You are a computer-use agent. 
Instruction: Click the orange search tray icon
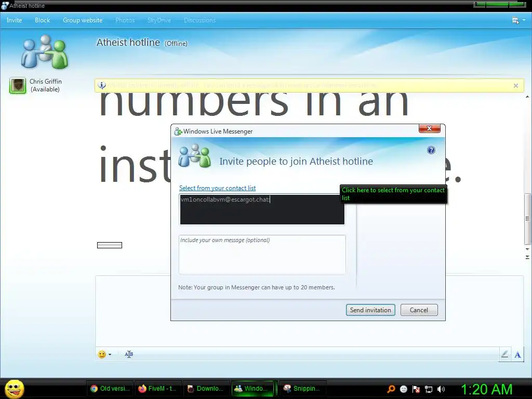click(x=391, y=389)
